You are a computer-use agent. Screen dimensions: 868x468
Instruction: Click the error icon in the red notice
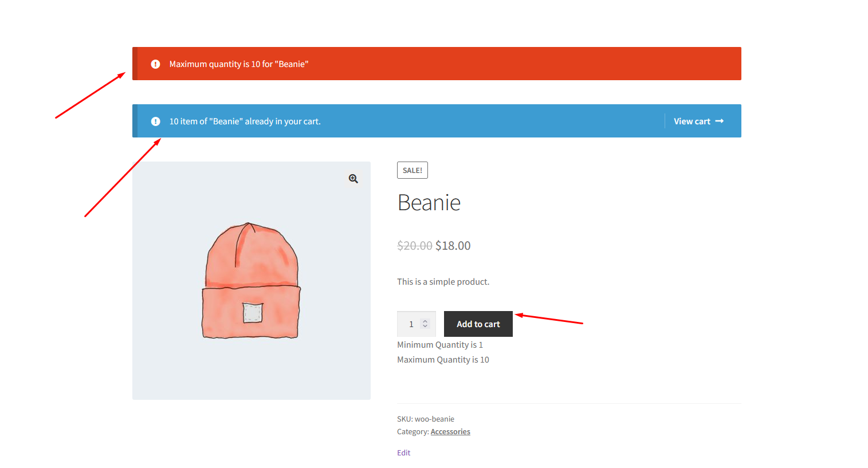tap(155, 64)
